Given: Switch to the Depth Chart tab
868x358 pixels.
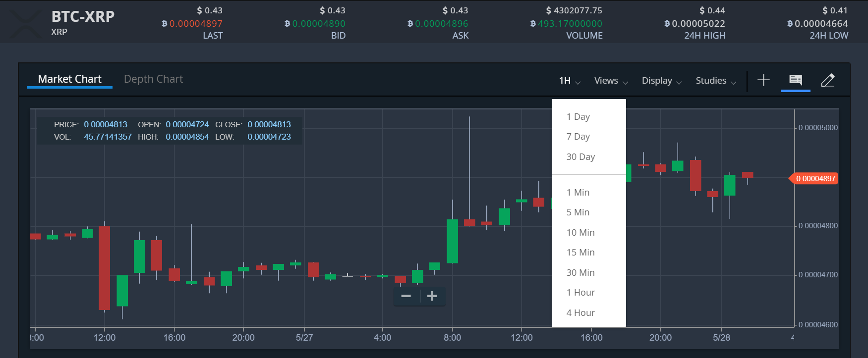Looking at the screenshot, I should coord(153,79).
